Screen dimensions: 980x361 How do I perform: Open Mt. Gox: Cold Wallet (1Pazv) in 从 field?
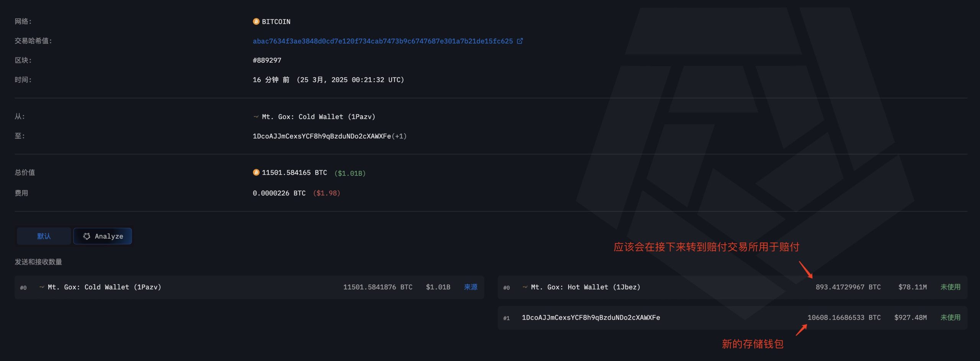tap(318, 117)
